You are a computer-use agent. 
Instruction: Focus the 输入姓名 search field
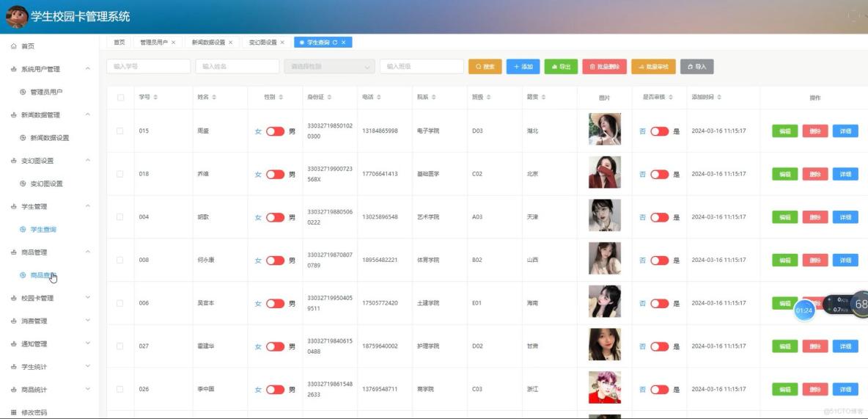click(238, 67)
